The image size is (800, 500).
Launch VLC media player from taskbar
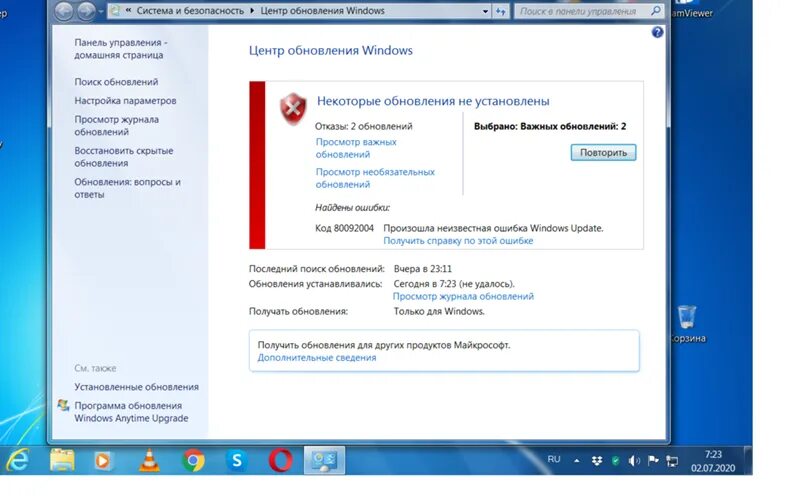(148, 460)
